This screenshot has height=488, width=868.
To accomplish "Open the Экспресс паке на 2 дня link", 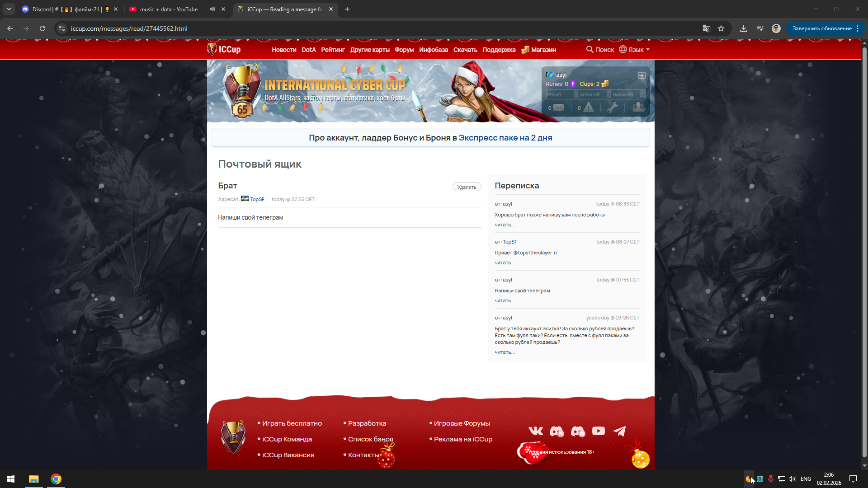I will pos(505,138).
